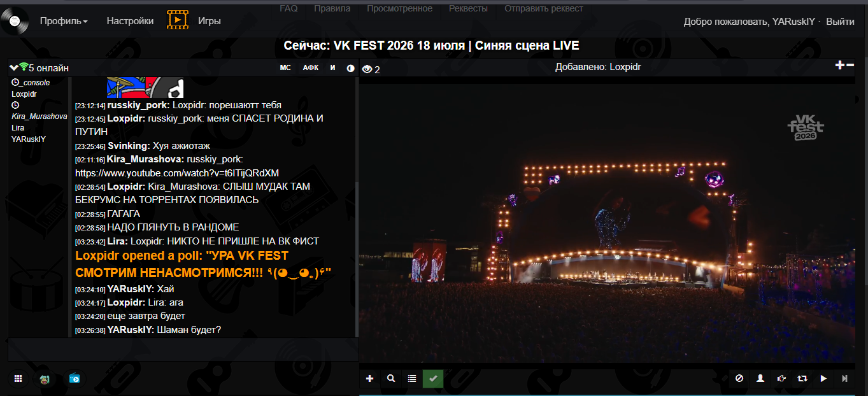Image resolution: width=868 pixels, height=396 pixels.
Task: Select Kira_Murashova in the online user list
Action: 39,117
